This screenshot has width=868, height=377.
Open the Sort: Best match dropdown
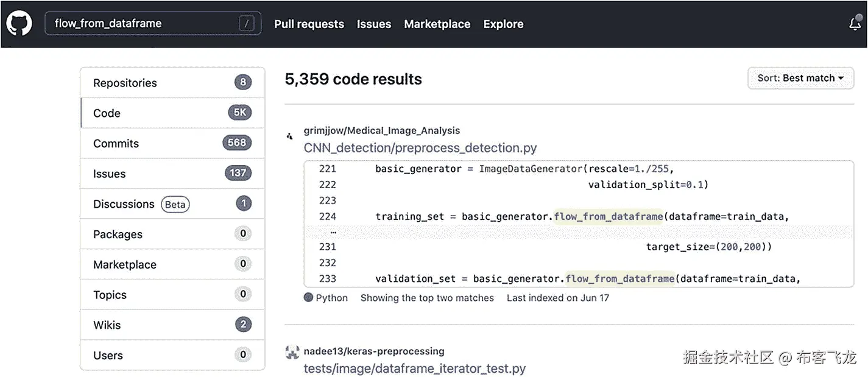[x=800, y=78]
